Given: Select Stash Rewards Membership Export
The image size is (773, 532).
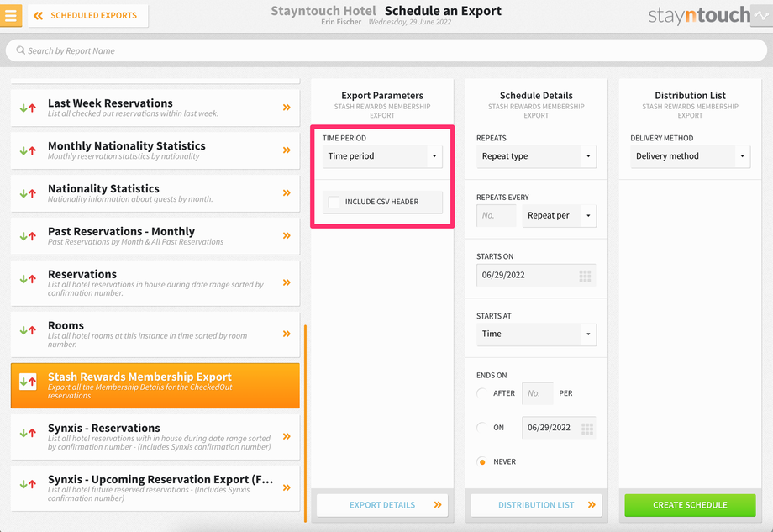Looking at the screenshot, I should point(155,386).
